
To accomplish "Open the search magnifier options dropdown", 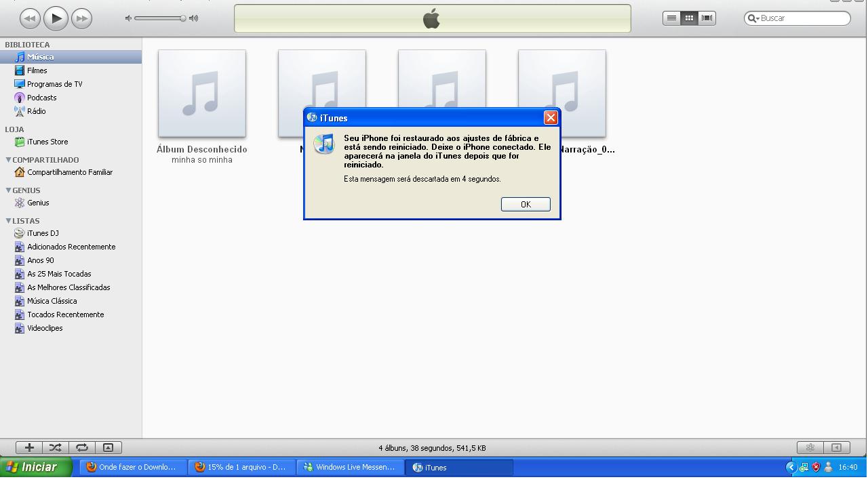I will click(x=753, y=18).
